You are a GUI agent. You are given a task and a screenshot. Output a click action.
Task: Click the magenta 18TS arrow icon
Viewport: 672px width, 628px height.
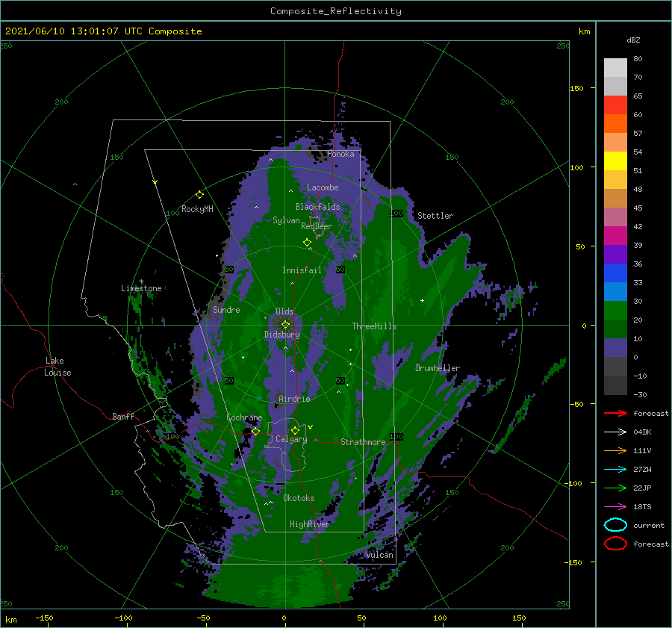[x=615, y=507]
